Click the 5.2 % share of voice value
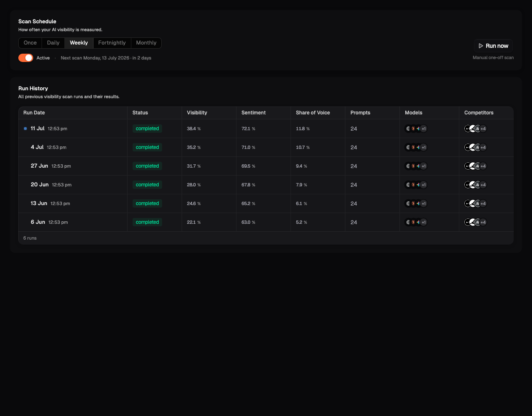Viewport: 532px width, 416px height. click(x=301, y=223)
